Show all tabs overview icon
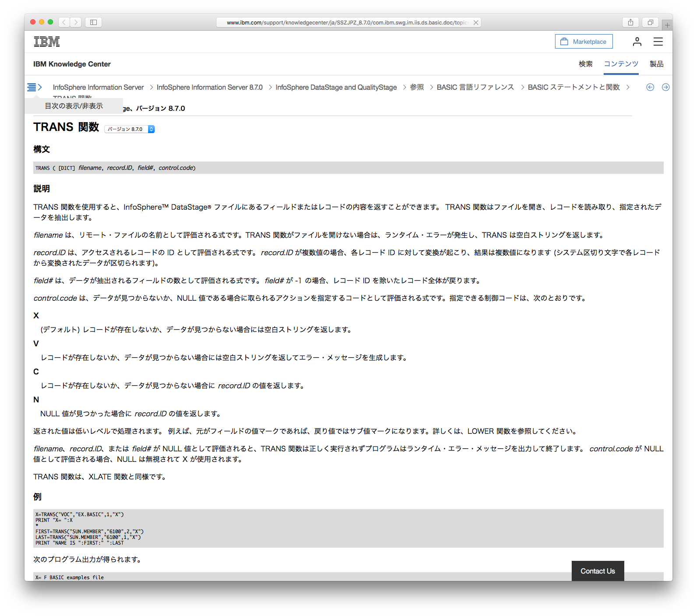The width and height of the screenshot is (697, 616). point(650,22)
